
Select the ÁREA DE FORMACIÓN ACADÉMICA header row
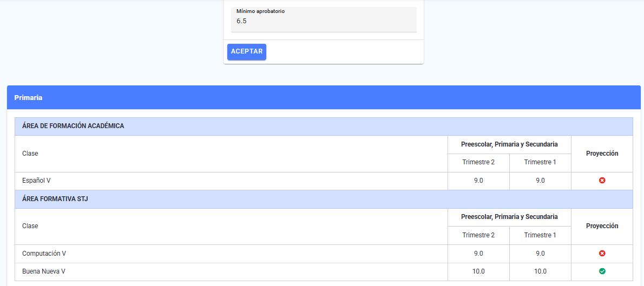pyautogui.click(x=324, y=127)
